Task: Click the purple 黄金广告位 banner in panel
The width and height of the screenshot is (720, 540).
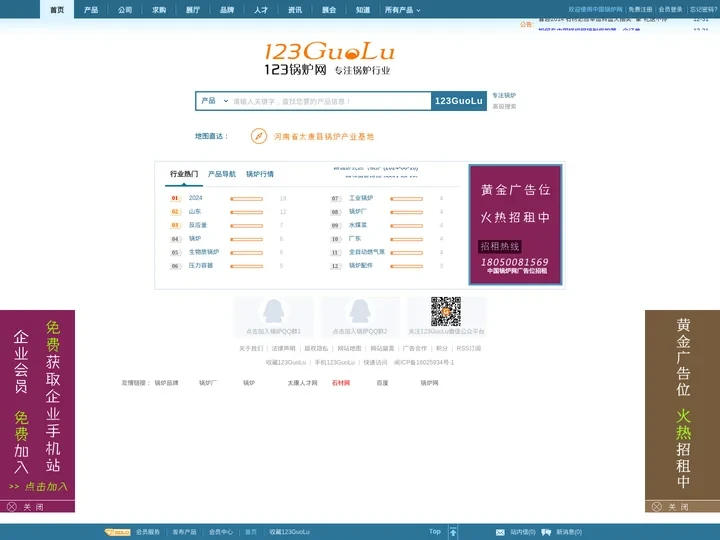Action: pos(516,225)
